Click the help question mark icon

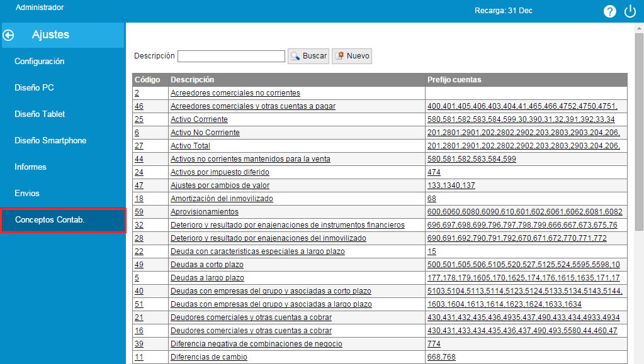coord(609,11)
